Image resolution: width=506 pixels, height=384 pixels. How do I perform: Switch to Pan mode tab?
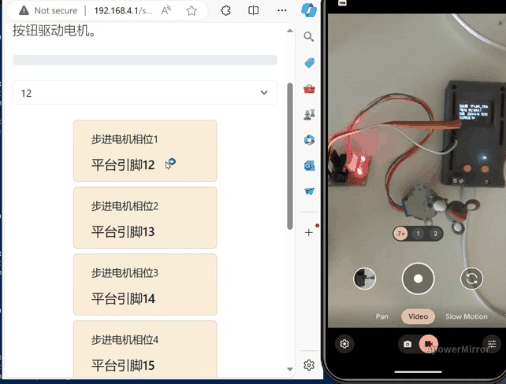[x=382, y=316]
